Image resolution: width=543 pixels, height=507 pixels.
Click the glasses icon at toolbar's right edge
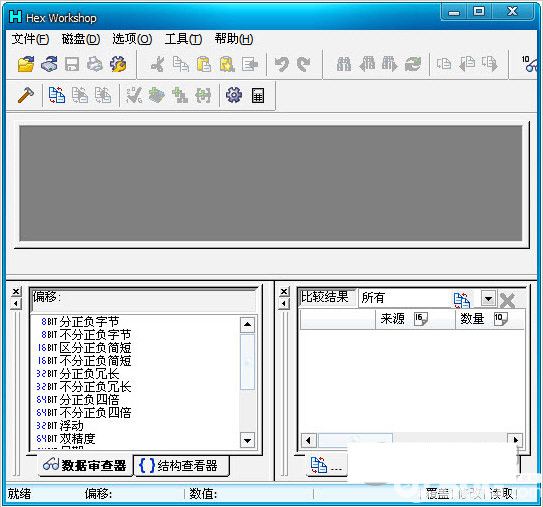pyautogui.click(x=531, y=64)
